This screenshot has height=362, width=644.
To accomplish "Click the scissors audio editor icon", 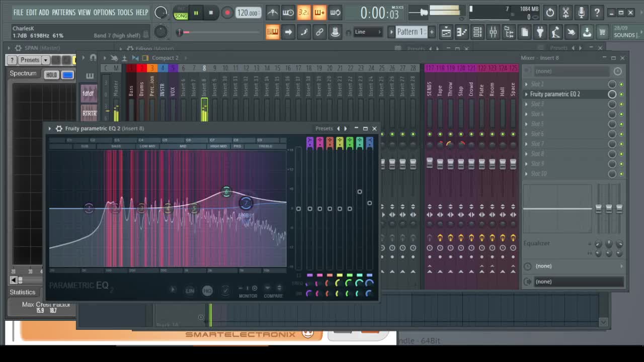I will click(566, 13).
